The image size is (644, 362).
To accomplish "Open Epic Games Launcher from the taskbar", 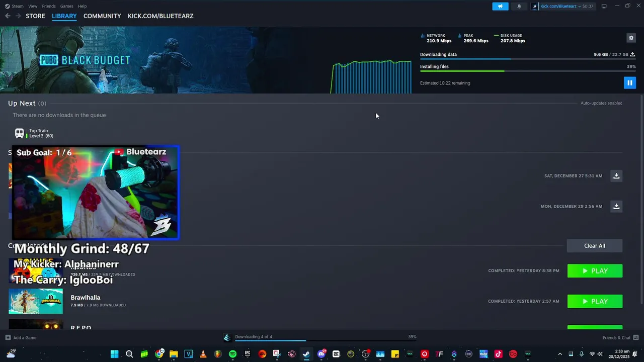I will (x=248, y=354).
